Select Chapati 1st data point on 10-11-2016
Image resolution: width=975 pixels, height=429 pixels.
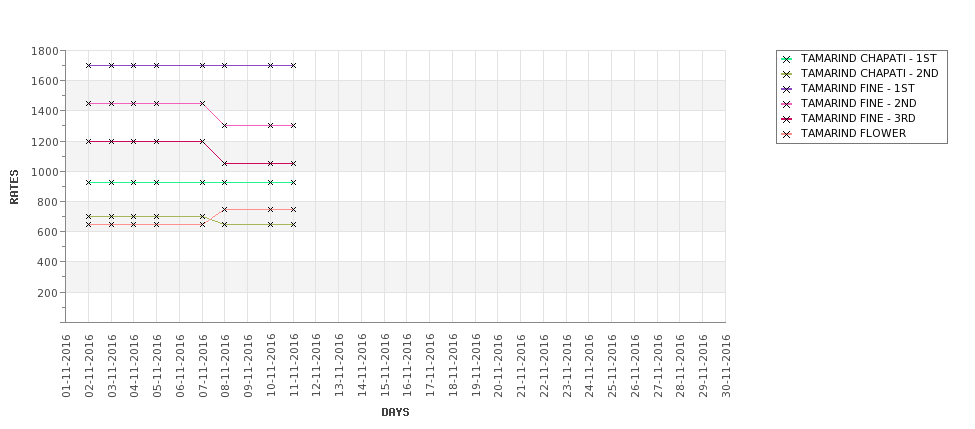270,182
